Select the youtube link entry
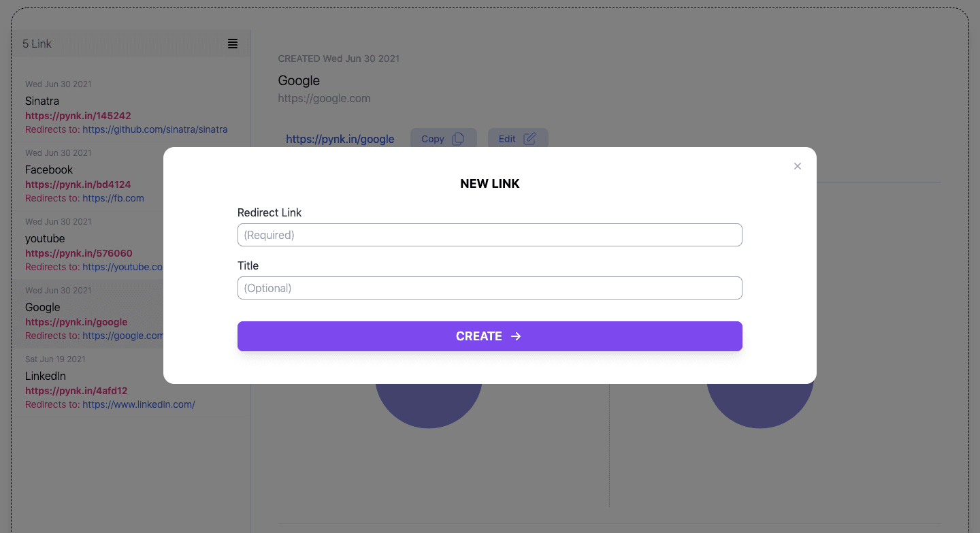Screen dimensions: 980x533 click(x=45, y=238)
